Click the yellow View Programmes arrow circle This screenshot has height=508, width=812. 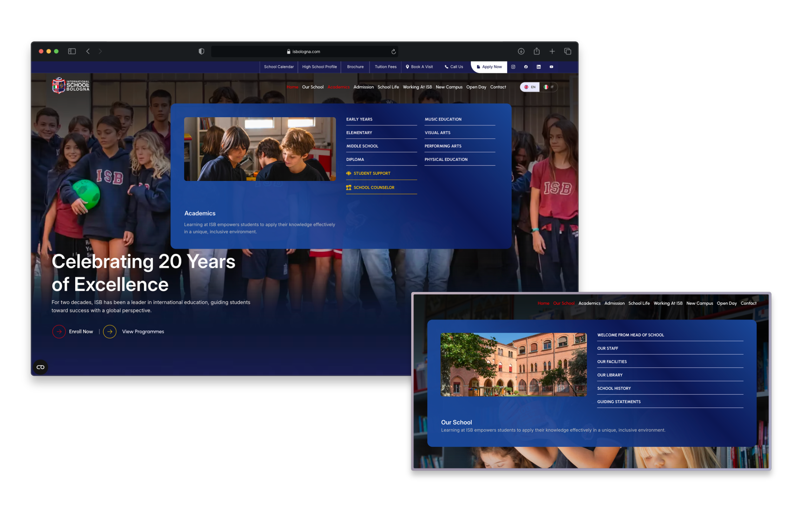point(110,331)
